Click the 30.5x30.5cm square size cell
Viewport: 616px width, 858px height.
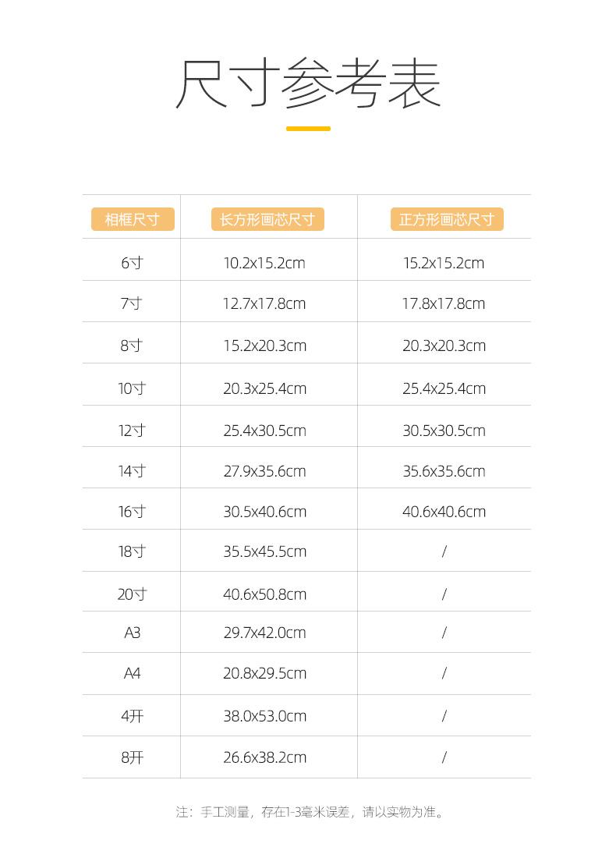[444, 431]
